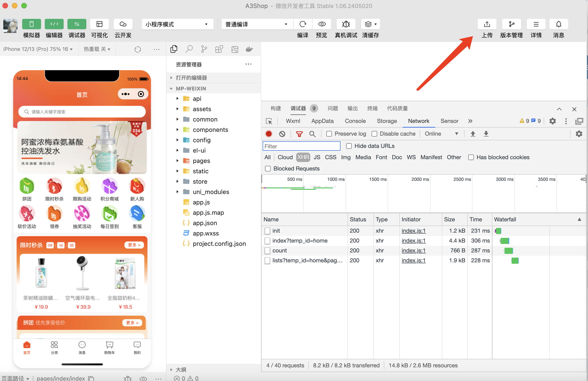588x381 pixels.
Task: Refresh the simulator with the reload icon
Action: click(x=138, y=49)
